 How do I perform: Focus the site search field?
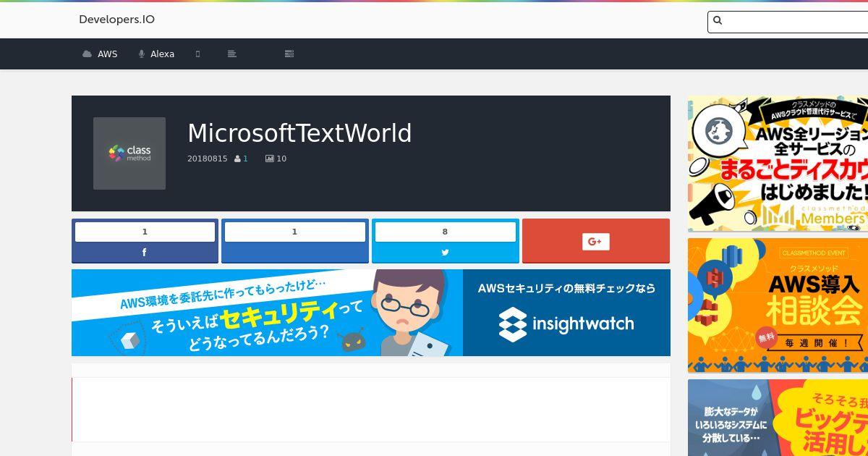tap(788, 22)
